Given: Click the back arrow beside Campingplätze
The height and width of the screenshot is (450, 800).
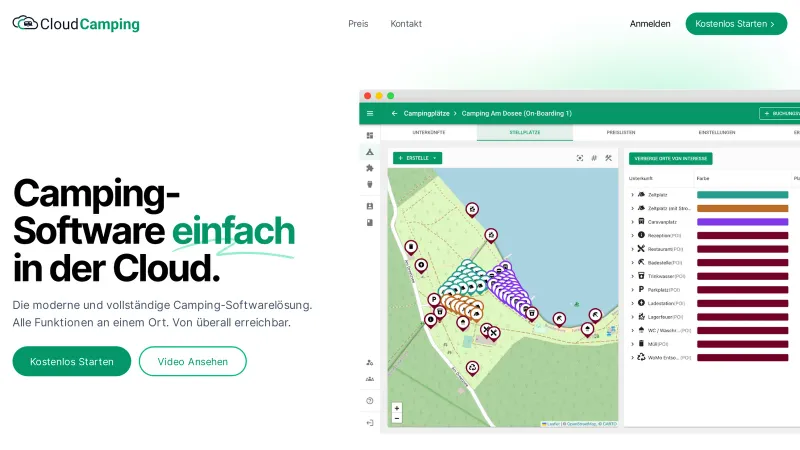Looking at the screenshot, I should (x=394, y=113).
